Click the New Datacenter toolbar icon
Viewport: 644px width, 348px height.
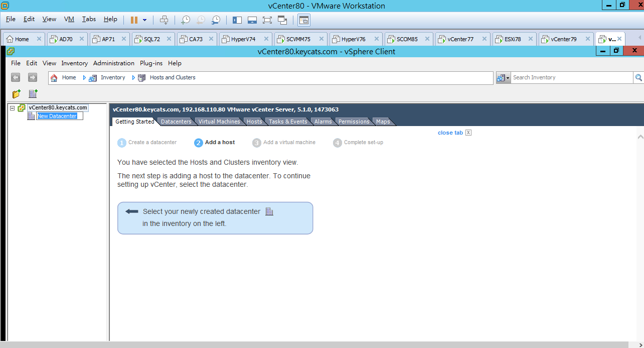33,94
